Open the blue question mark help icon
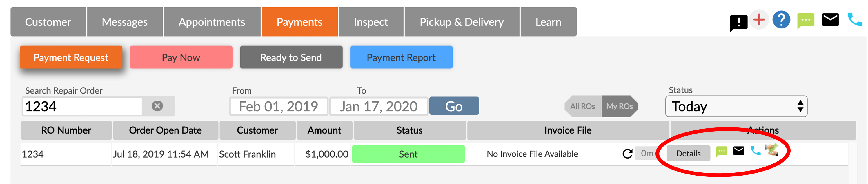This screenshot has width=868, height=184. pos(781,20)
